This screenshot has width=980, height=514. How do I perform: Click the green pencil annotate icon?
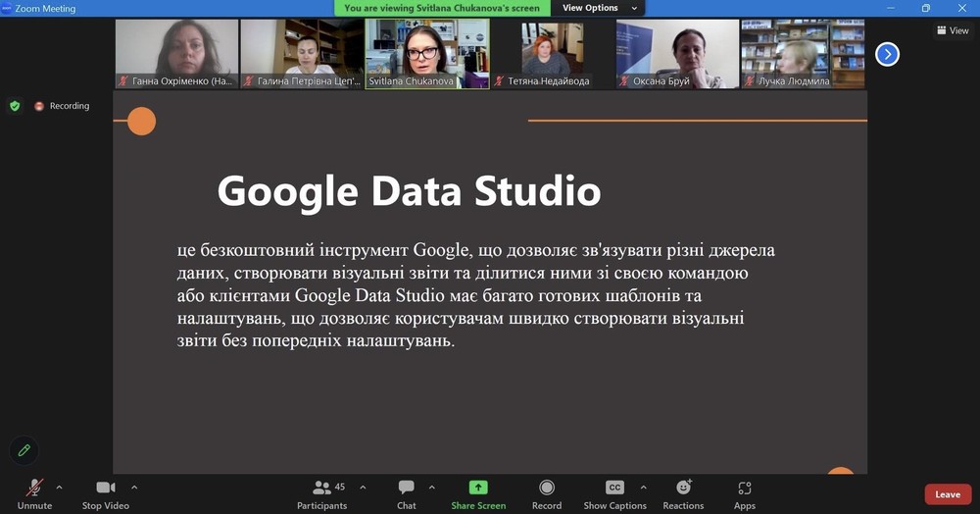(24, 450)
